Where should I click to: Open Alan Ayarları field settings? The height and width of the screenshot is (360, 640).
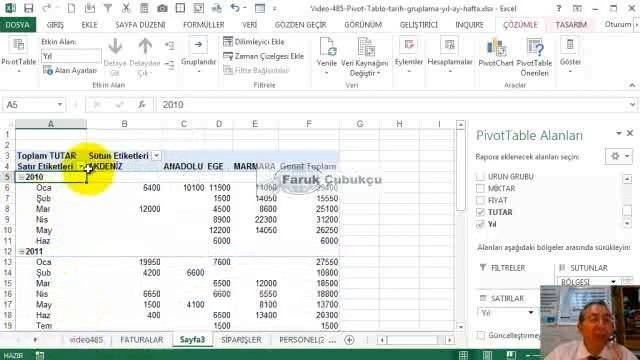[x=70, y=71]
